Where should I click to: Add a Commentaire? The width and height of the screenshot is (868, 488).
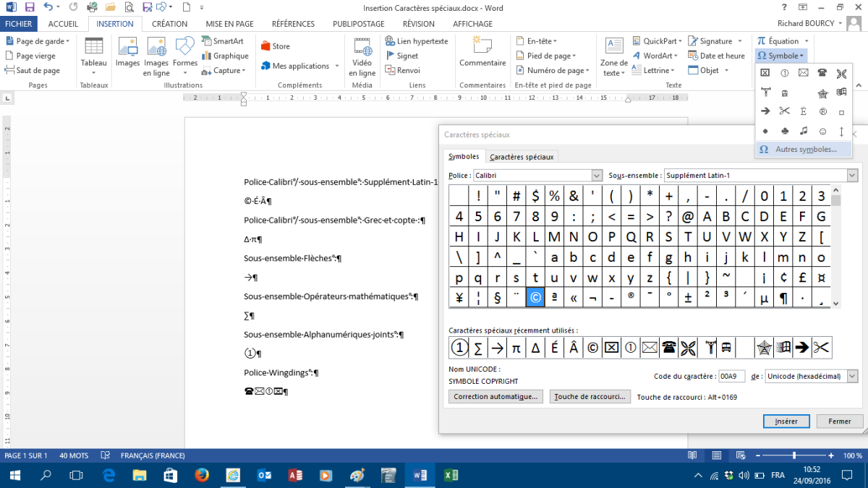click(482, 53)
